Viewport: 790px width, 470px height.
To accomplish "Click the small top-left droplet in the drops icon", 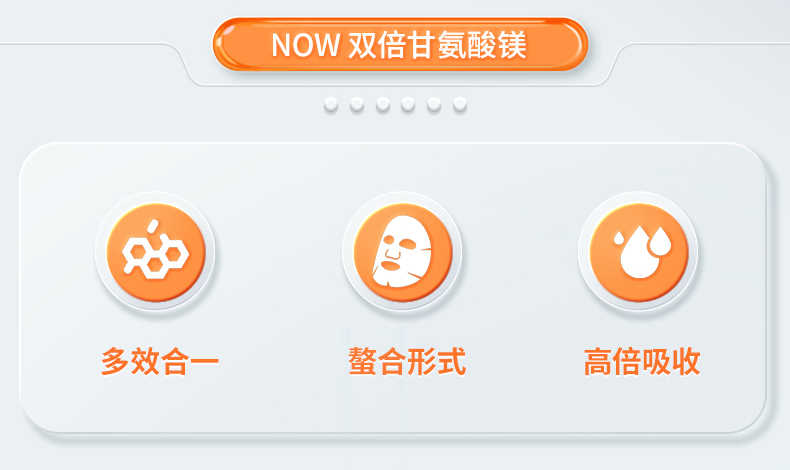I will [x=619, y=238].
